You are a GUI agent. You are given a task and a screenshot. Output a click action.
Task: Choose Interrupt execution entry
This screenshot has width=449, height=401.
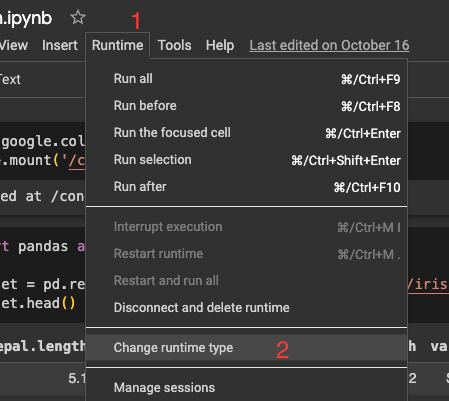[247, 227]
